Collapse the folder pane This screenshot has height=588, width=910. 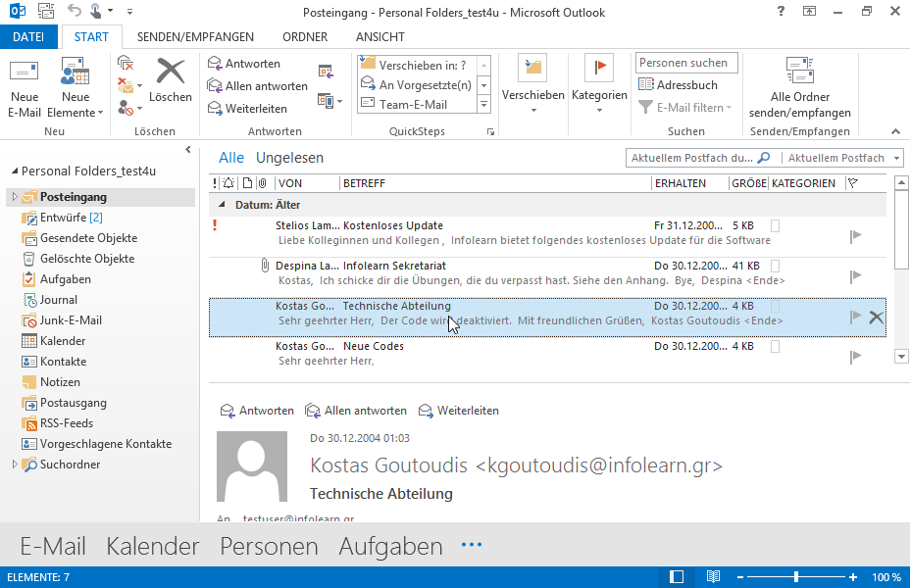188,150
